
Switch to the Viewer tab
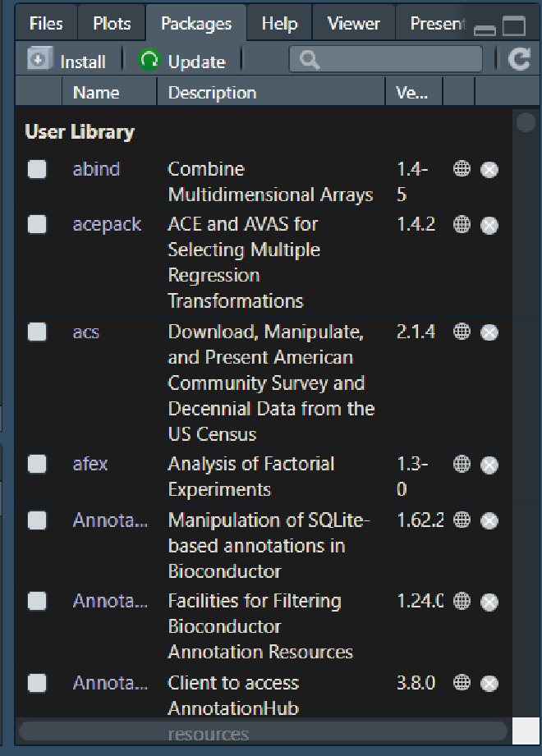point(353,24)
